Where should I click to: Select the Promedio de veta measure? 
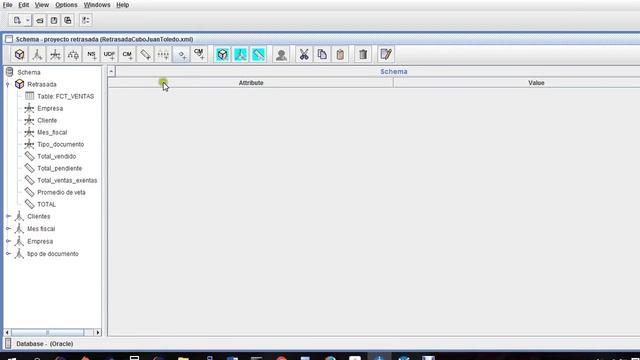click(x=61, y=192)
